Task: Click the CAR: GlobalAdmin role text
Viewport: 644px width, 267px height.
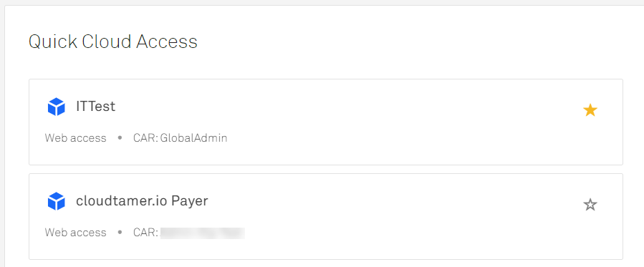Action: click(x=181, y=138)
